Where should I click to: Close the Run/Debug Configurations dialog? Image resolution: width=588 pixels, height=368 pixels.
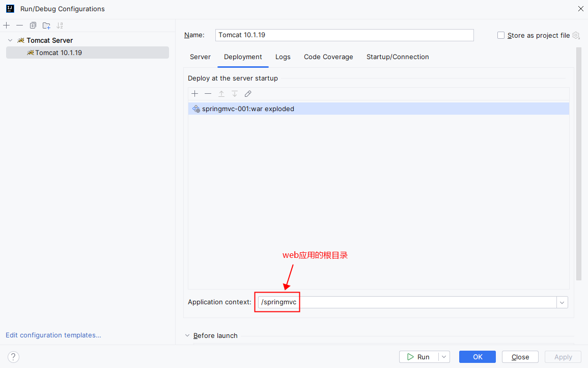pyautogui.click(x=580, y=9)
